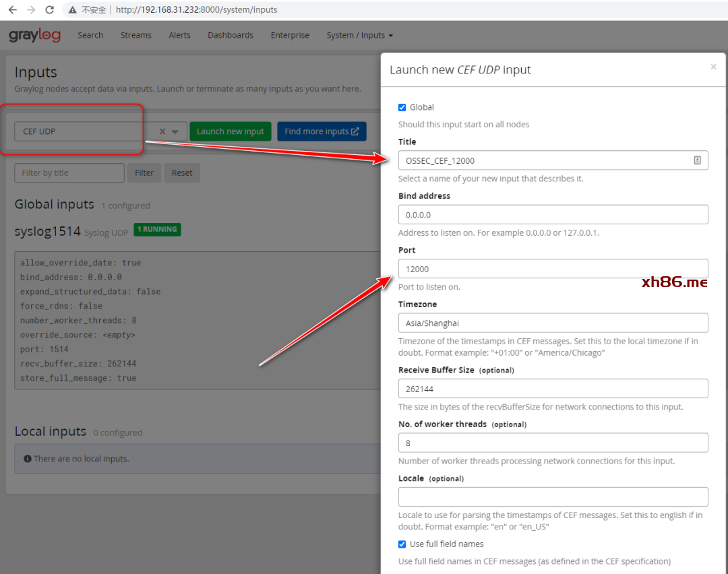Click the Graylog logo
The height and width of the screenshot is (574, 728).
point(34,35)
